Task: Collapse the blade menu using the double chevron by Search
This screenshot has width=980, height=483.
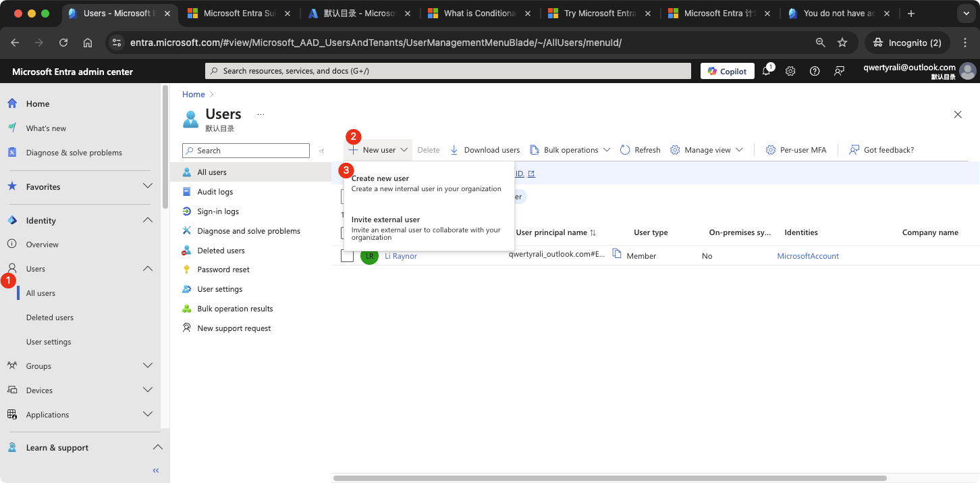Action: coord(322,151)
